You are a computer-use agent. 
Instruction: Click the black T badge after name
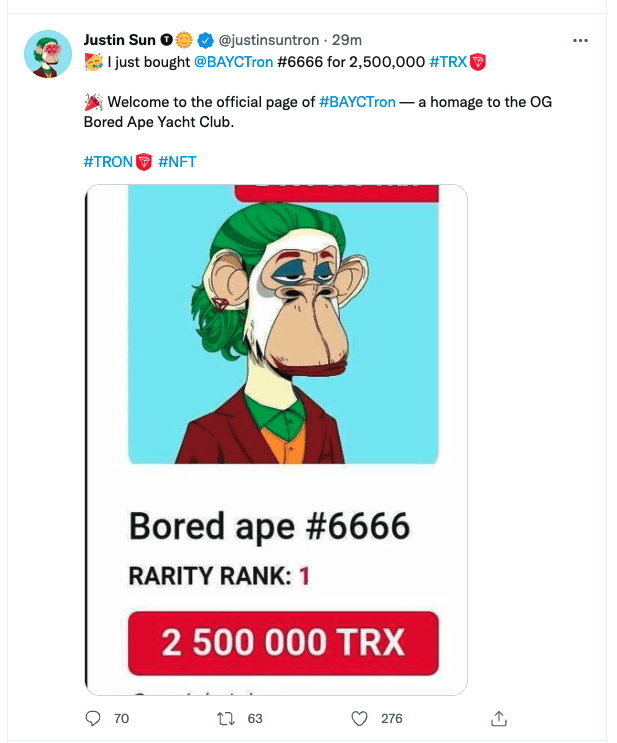(x=166, y=40)
